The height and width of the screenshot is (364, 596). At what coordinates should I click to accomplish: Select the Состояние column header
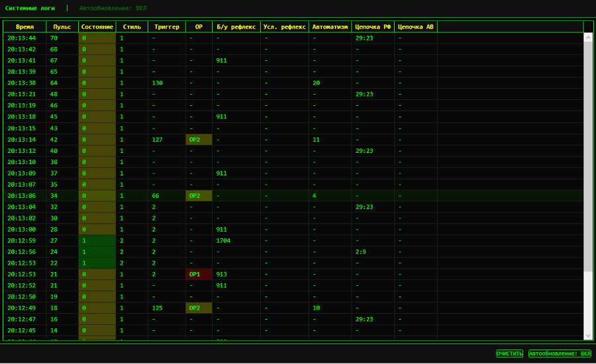(x=97, y=26)
